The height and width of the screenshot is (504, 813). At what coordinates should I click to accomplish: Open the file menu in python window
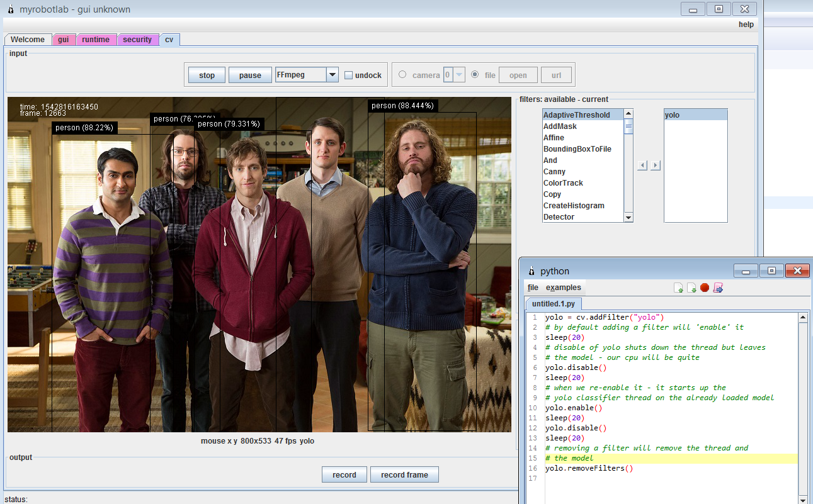tap(533, 288)
